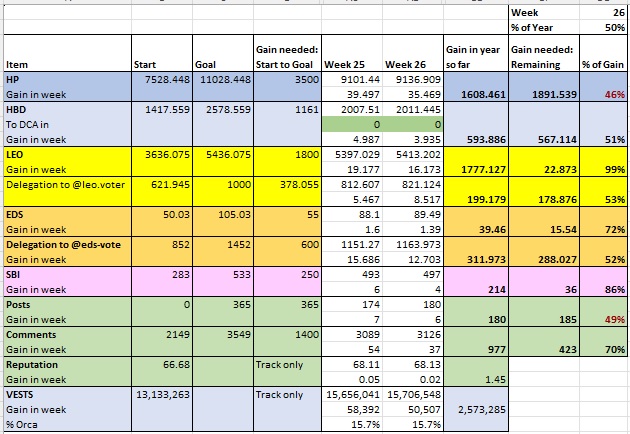Click leo.voter Week 26 value 821.124
630x434 pixels.
413,184
